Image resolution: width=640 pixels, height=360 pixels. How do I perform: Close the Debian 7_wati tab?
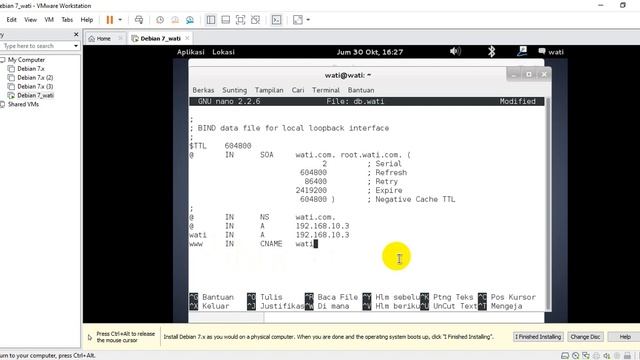(187, 38)
